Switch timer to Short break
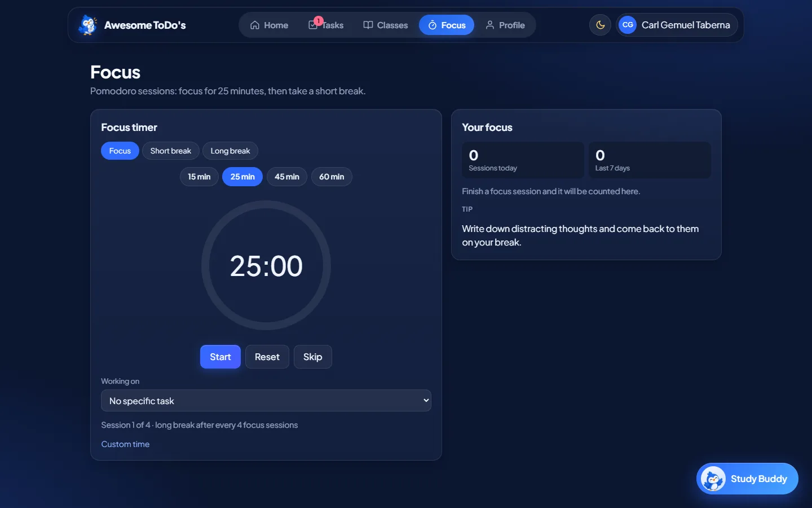This screenshot has height=508, width=812. 171,151
